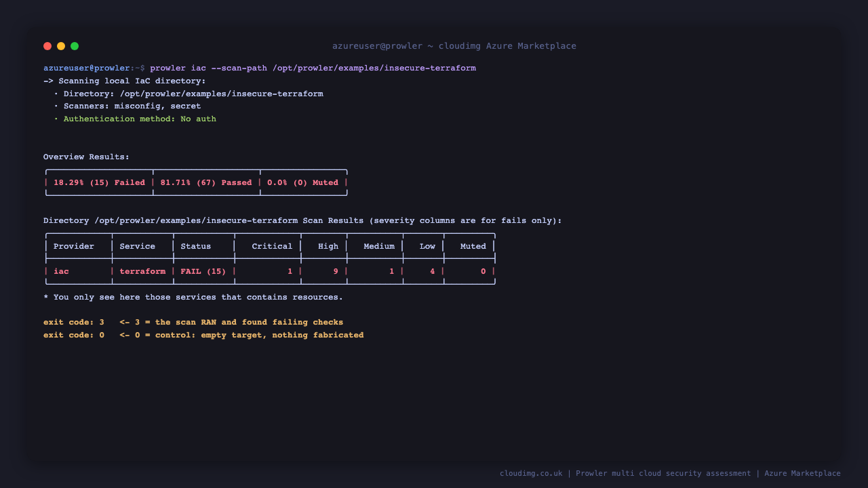Screen dimensions: 868x488
Task: Click the terminal title 'azureuser@prowler ~ cloudimg Azure Marketplace'
Action: (454, 46)
